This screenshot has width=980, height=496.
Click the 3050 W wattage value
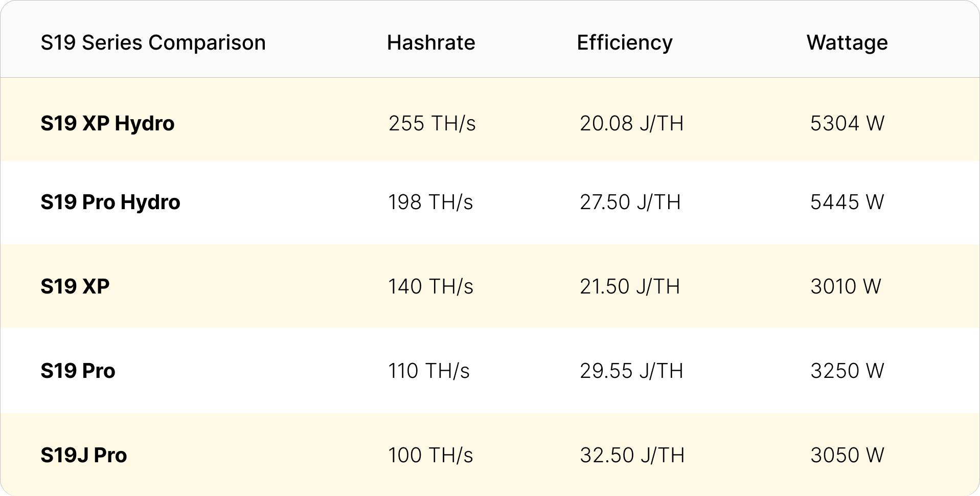847,455
